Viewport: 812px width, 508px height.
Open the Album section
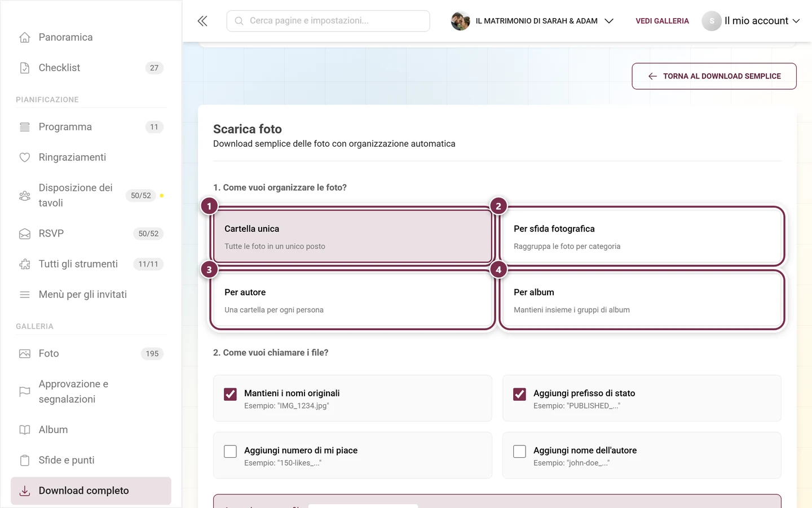pos(91,430)
